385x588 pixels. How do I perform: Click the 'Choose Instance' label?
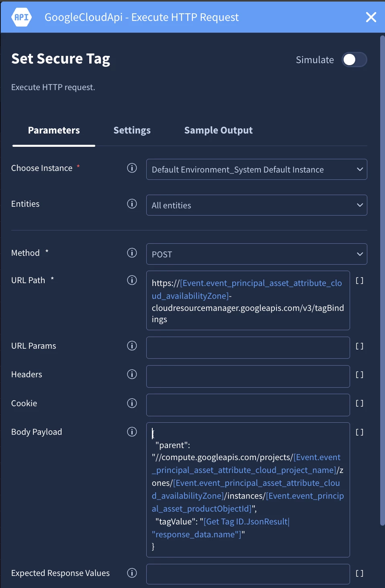click(42, 168)
